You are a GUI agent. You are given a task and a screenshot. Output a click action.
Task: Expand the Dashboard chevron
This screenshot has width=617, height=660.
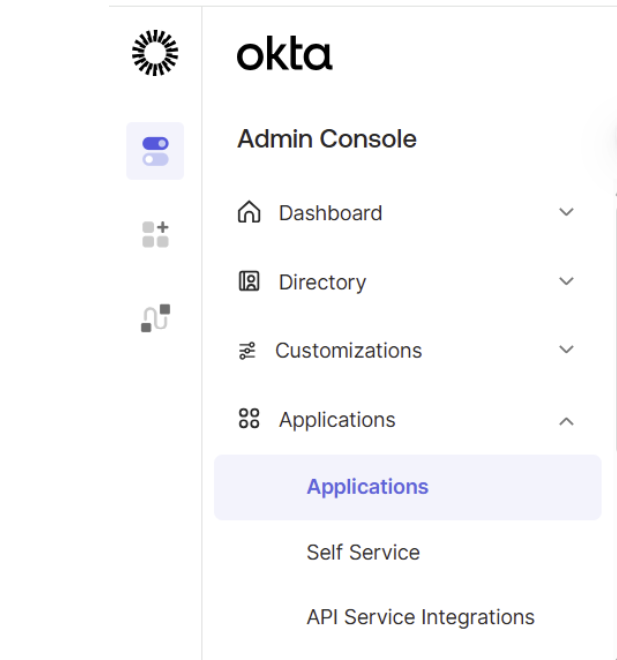click(566, 212)
